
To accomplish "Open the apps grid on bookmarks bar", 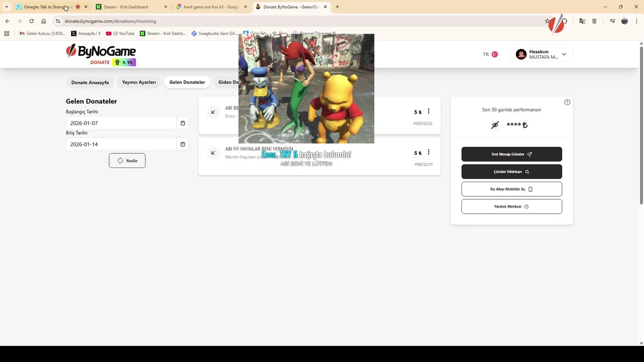I will pyautogui.click(x=7, y=34).
